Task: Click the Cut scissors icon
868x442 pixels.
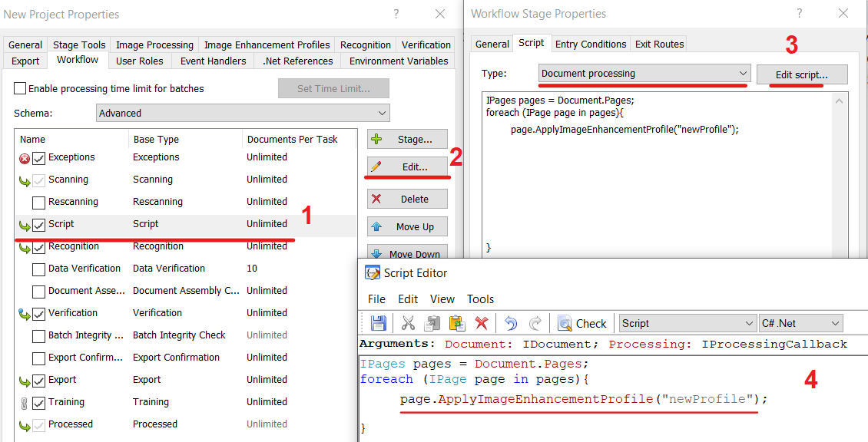Action: (409, 323)
